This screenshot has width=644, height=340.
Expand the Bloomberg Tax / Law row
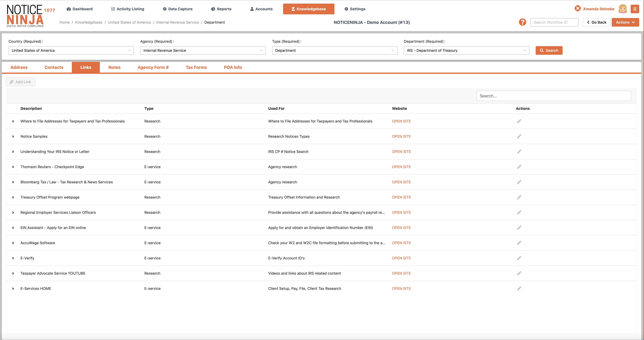(13, 182)
